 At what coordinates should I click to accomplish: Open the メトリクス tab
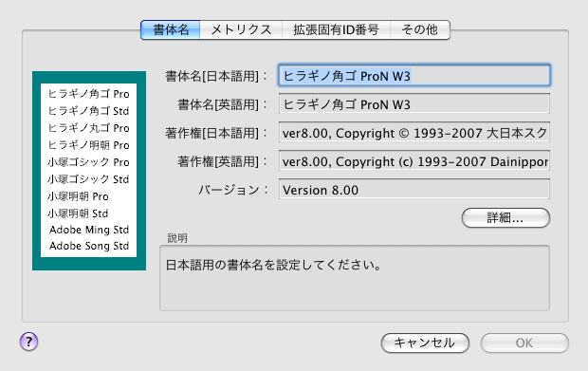pos(241,29)
